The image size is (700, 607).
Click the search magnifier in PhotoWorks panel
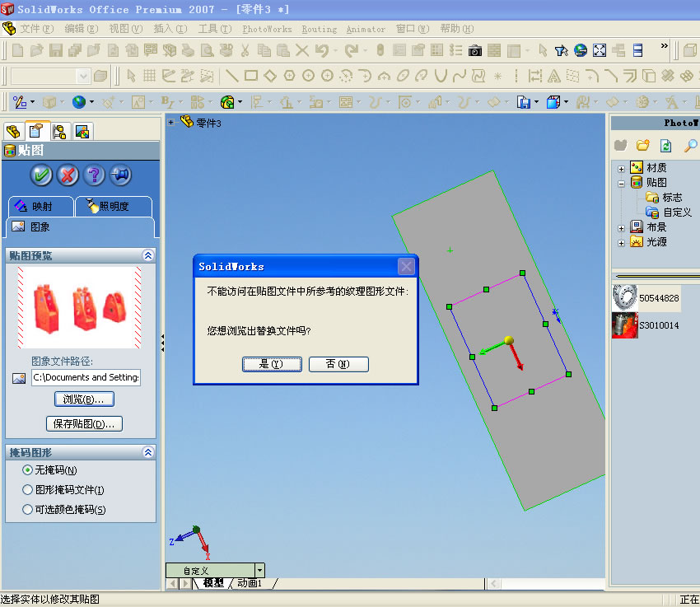coord(690,146)
